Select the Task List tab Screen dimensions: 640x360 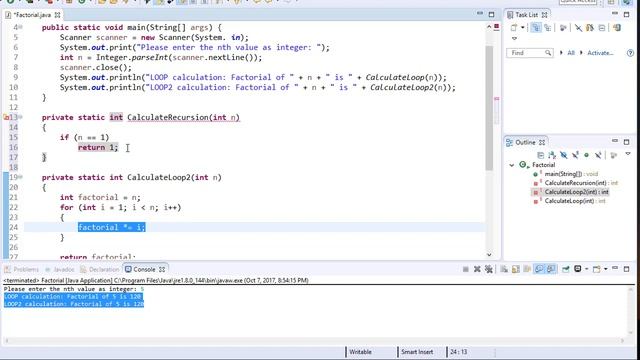527,15
